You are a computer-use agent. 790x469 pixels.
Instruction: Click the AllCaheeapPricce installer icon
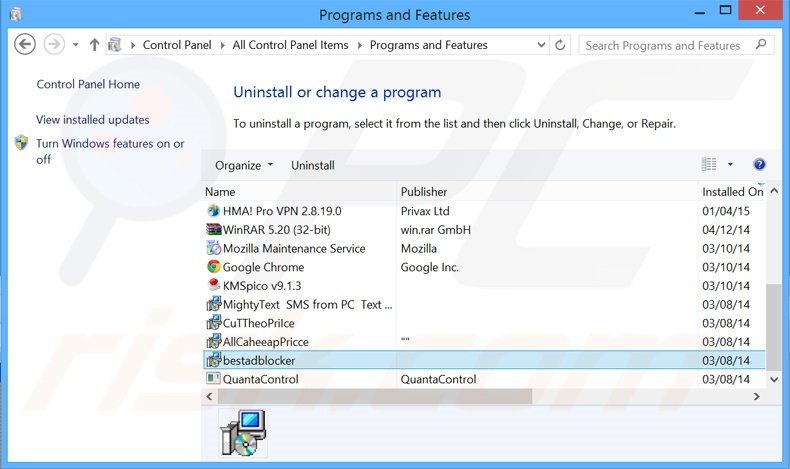(x=214, y=341)
